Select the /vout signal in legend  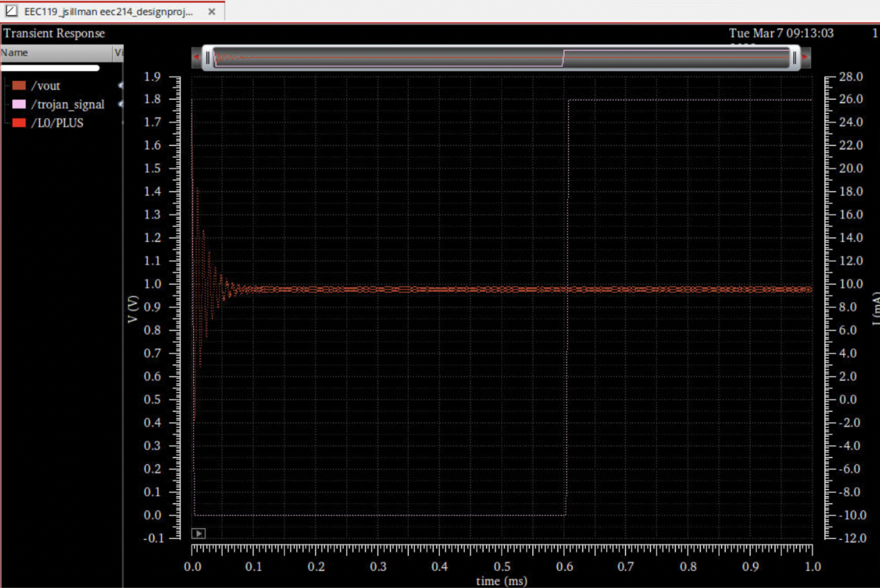tap(46, 86)
